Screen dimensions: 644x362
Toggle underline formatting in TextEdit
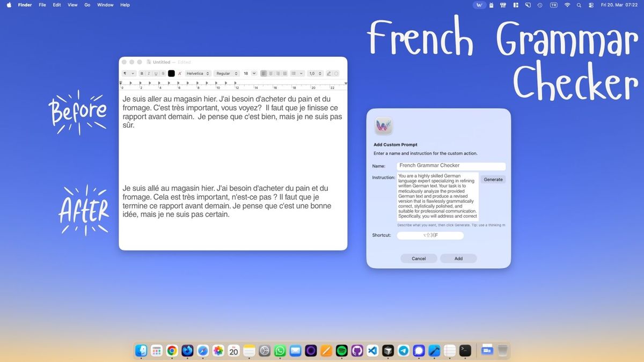[x=156, y=73]
